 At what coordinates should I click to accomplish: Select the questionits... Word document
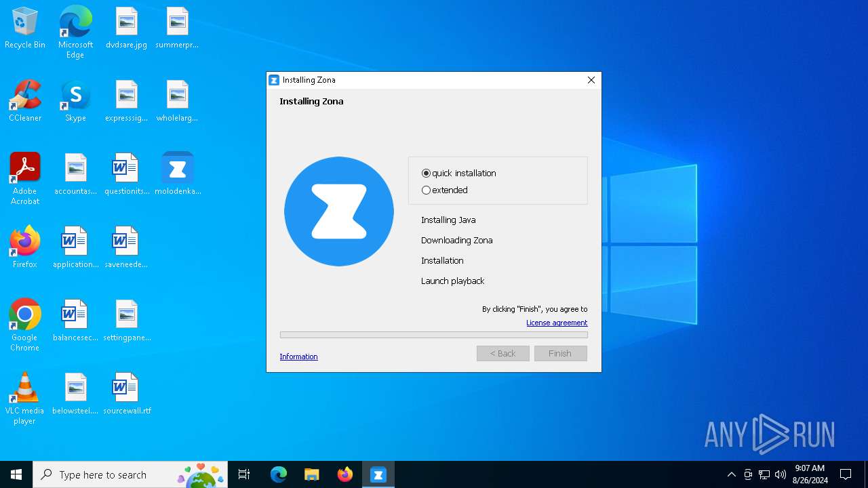point(127,175)
